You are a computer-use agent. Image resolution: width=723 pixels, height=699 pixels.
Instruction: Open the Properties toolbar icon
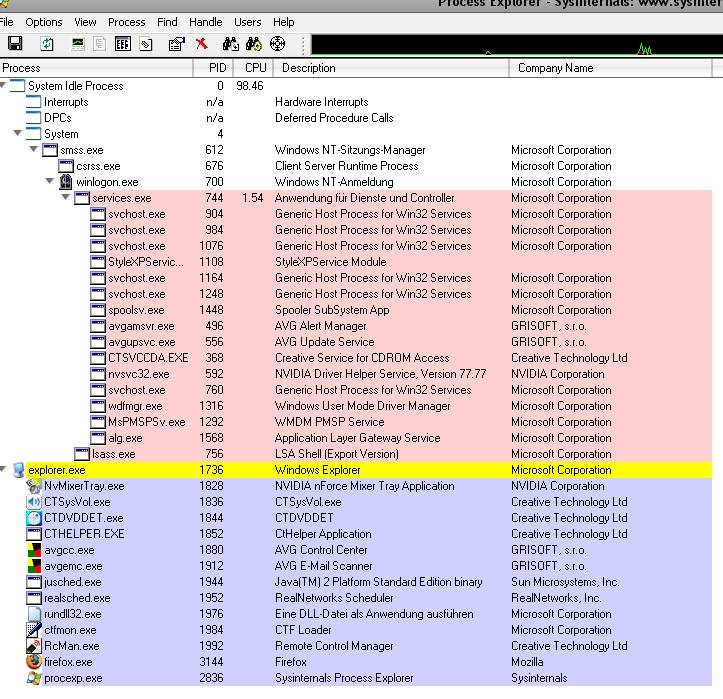[177, 44]
